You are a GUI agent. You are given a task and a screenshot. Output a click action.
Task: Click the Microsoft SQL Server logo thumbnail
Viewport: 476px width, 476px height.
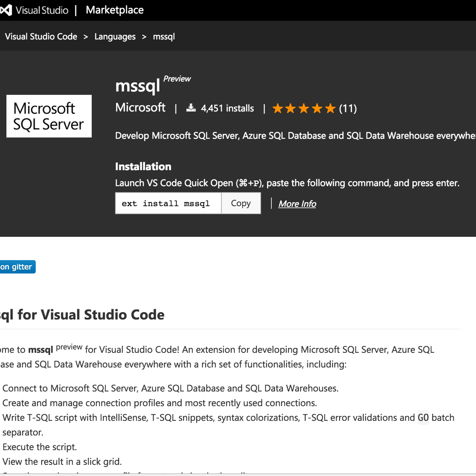tap(49, 116)
